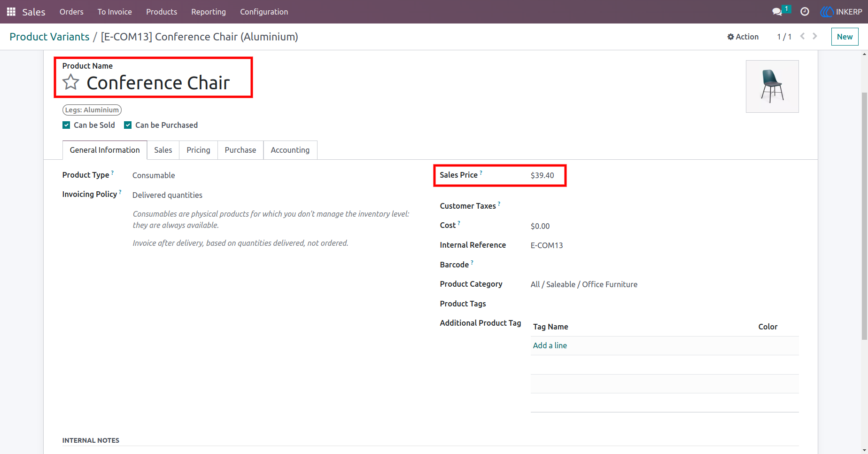Open the To Invoice menu
Screen dimensions: 868x454
115,12
